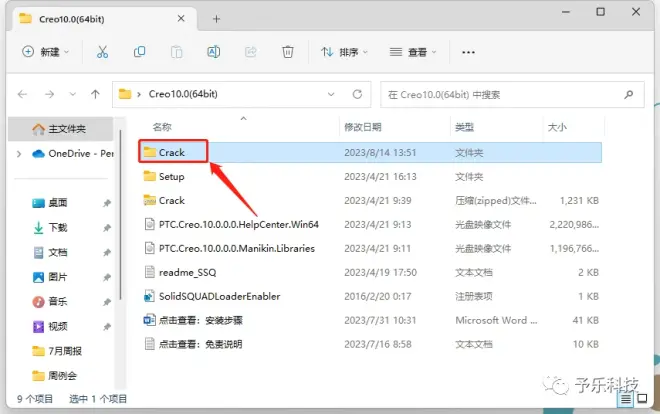Open the 排序 sort dropdown
The width and height of the screenshot is (660, 414).
pyautogui.click(x=344, y=52)
